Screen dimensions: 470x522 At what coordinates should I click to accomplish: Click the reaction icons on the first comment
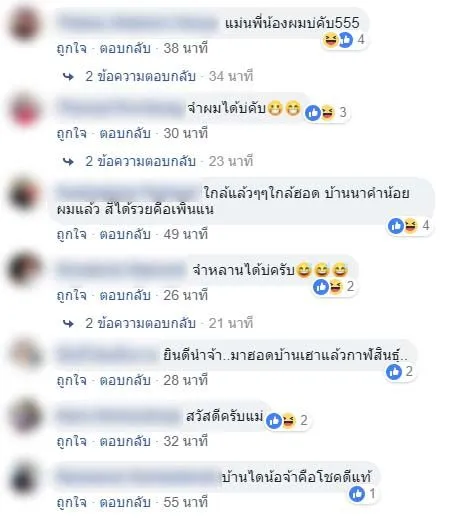tap(338, 40)
